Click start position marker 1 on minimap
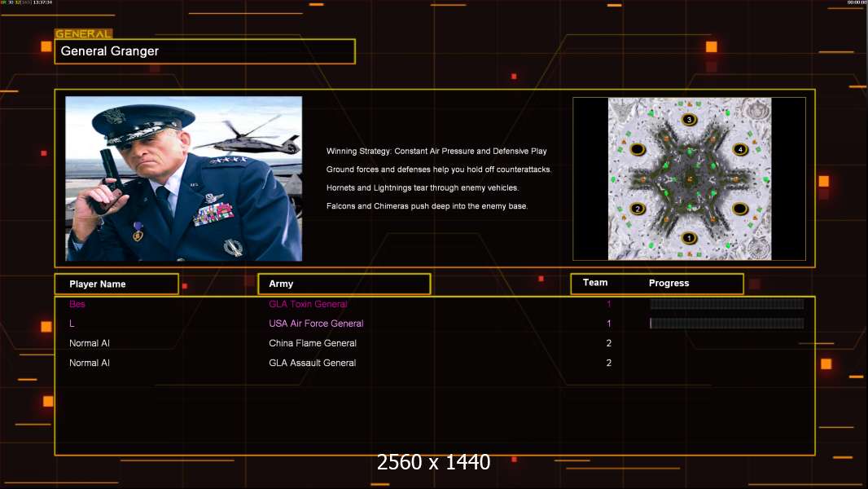Viewport: 868px width, 489px height. point(689,238)
